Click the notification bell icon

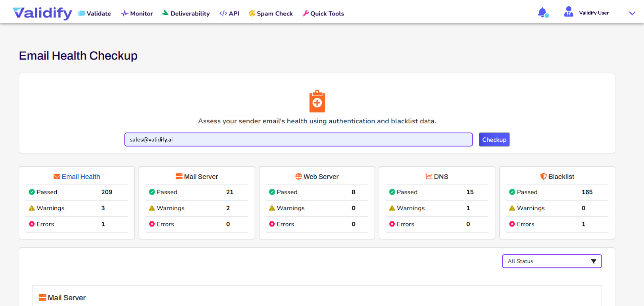click(542, 13)
